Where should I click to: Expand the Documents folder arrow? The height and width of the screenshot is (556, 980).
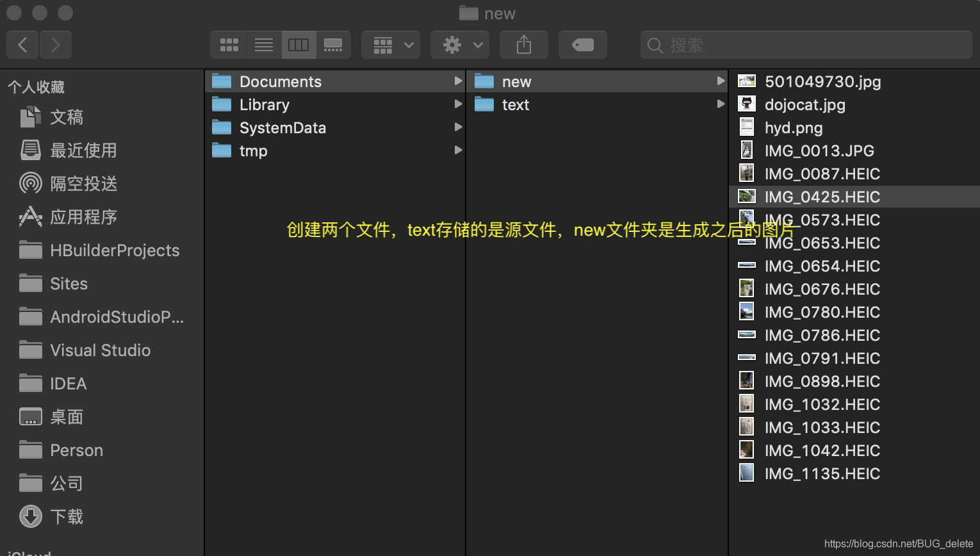point(458,81)
